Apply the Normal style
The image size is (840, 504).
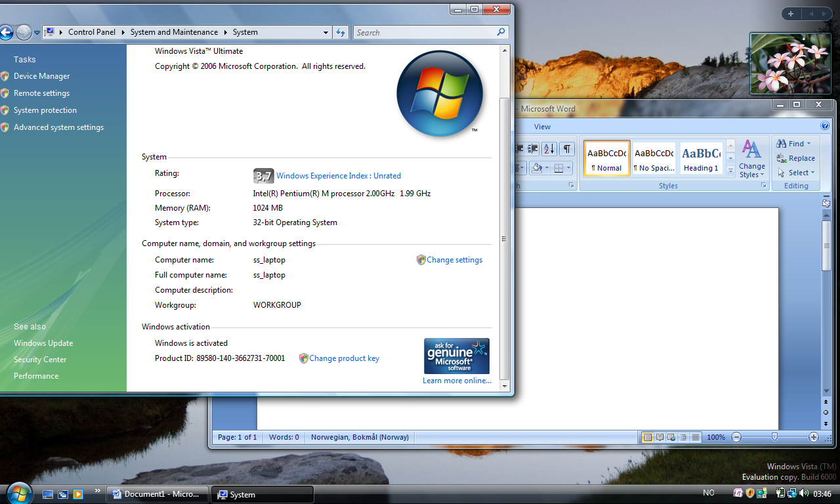pos(607,158)
